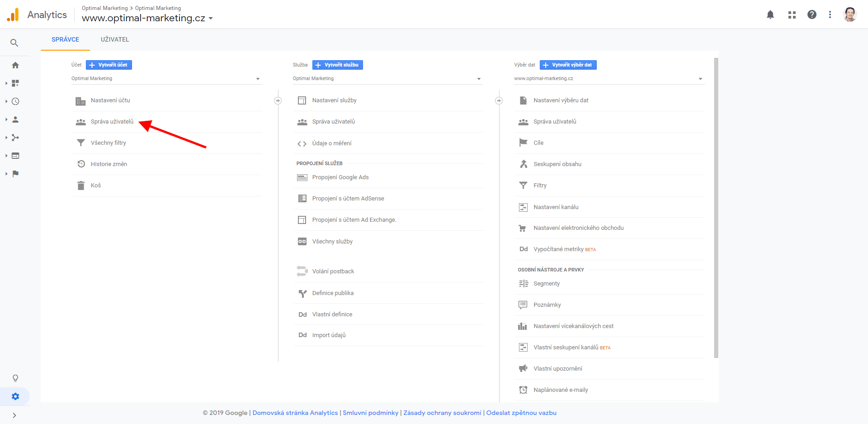Expand the Acquisition sidebar arrow
Viewport: 868px width, 424px height.
(6, 138)
